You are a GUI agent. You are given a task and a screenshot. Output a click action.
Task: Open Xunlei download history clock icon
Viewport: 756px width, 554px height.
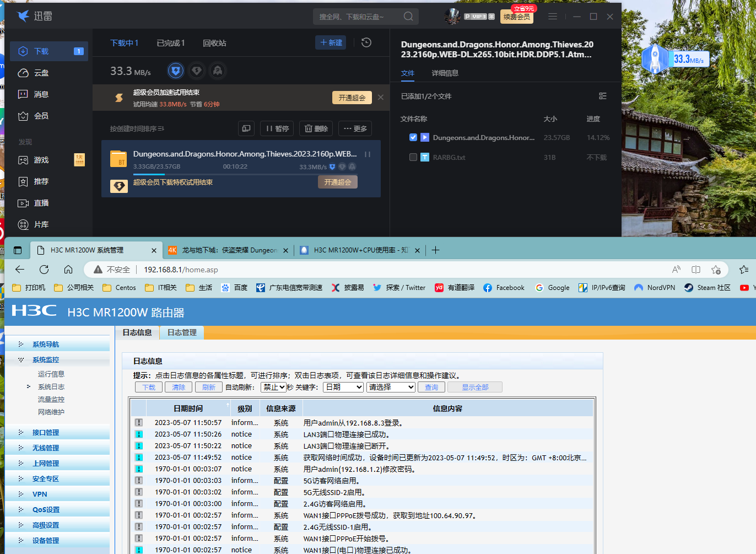click(x=366, y=42)
